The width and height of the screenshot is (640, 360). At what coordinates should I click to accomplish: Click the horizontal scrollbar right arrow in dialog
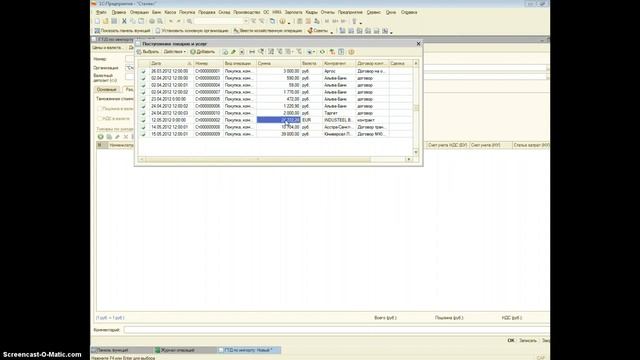pos(409,159)
